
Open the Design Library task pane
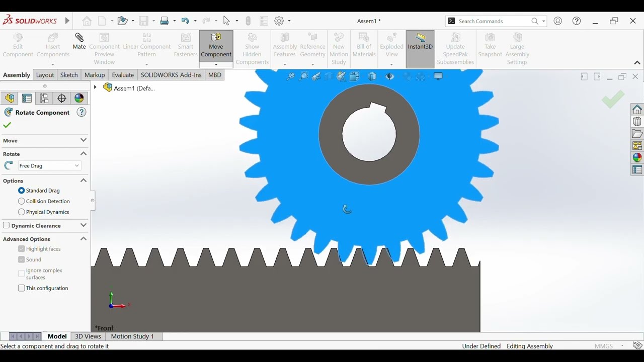point(637,122)
